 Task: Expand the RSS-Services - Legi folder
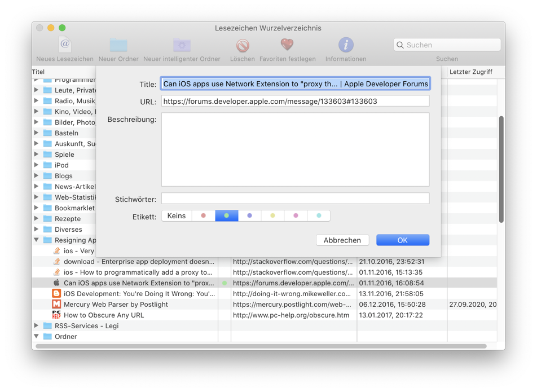36,325
